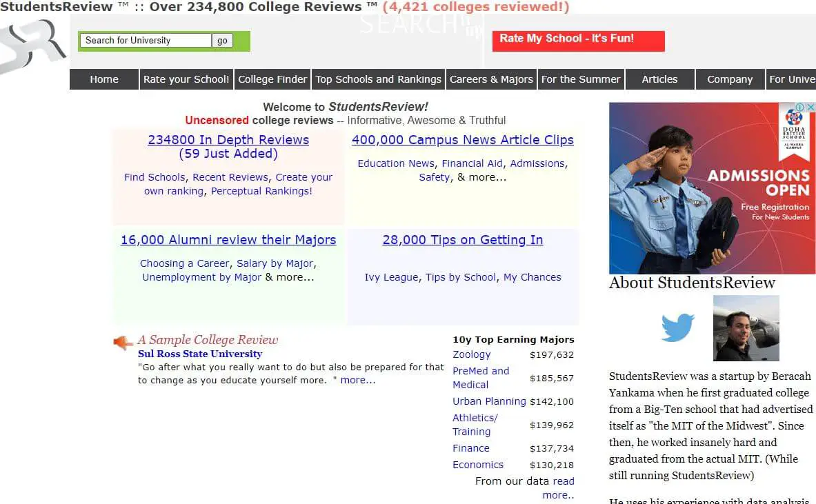Open Perceptual Rankings! link
This screenshot has width=816, height=504.
click(261, 191)
